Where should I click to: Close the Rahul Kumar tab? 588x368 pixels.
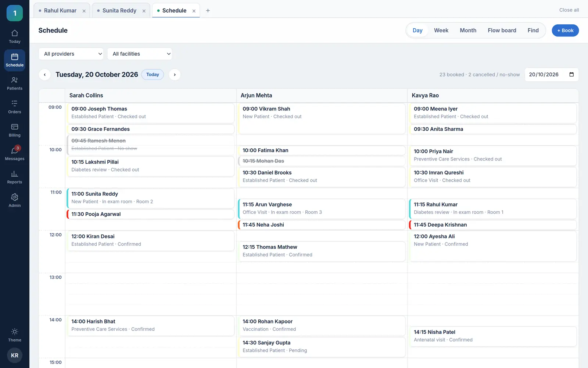click(x=84, y=11)
